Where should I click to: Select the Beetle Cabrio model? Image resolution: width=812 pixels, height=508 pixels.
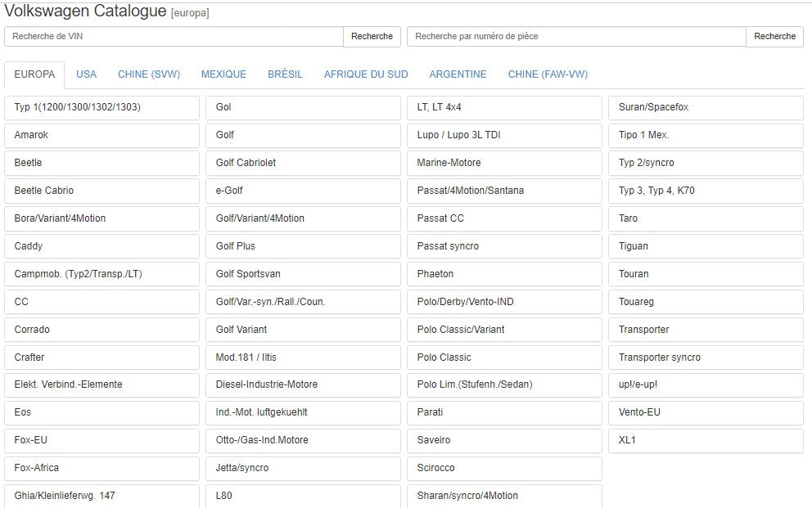pos(101,191)
